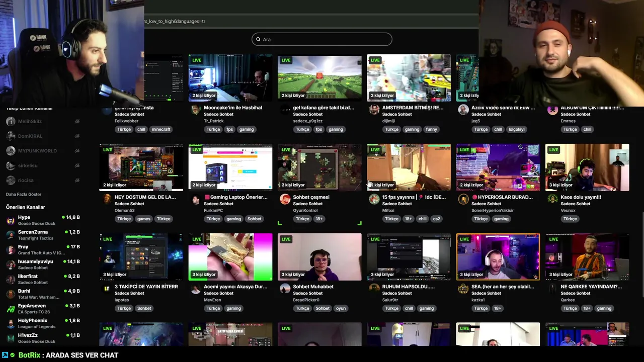This screenshot has height=362, width=644.
Task: Open SercanZurna channel avatar
Action: point(11,235)
